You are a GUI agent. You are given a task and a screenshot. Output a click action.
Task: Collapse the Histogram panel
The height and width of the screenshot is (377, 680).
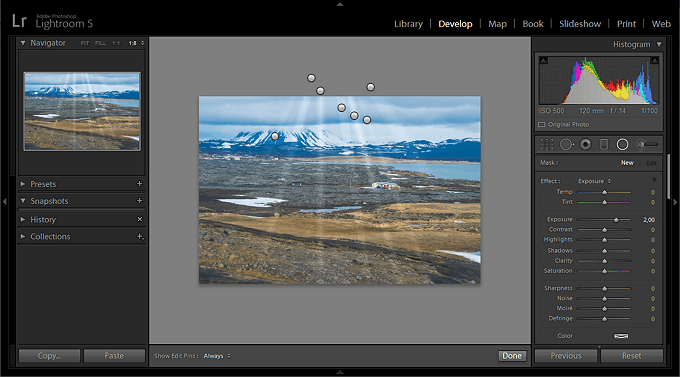point(659,44)
